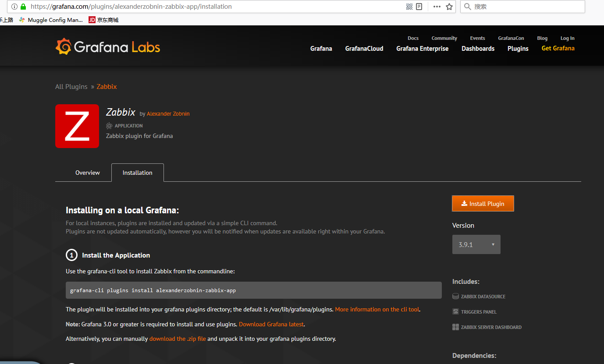Click the Install Plugin button

coord(483,204)
